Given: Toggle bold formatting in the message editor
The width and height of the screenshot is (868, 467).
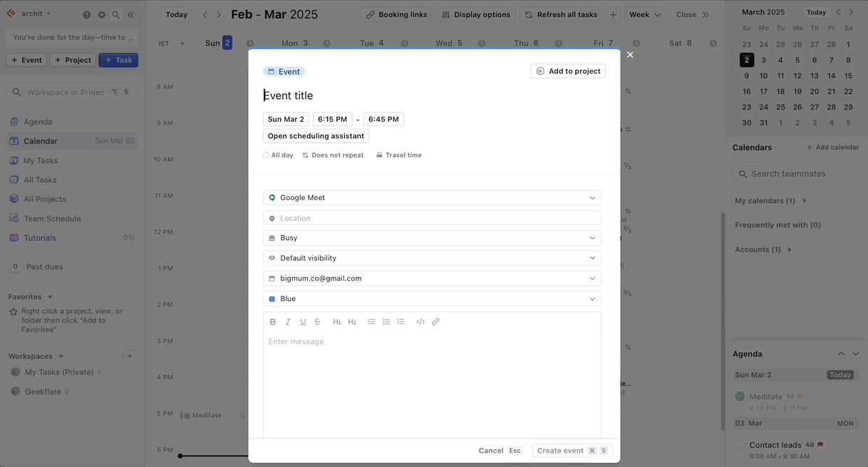Looking at the screenshot, I should pos(273,322).
